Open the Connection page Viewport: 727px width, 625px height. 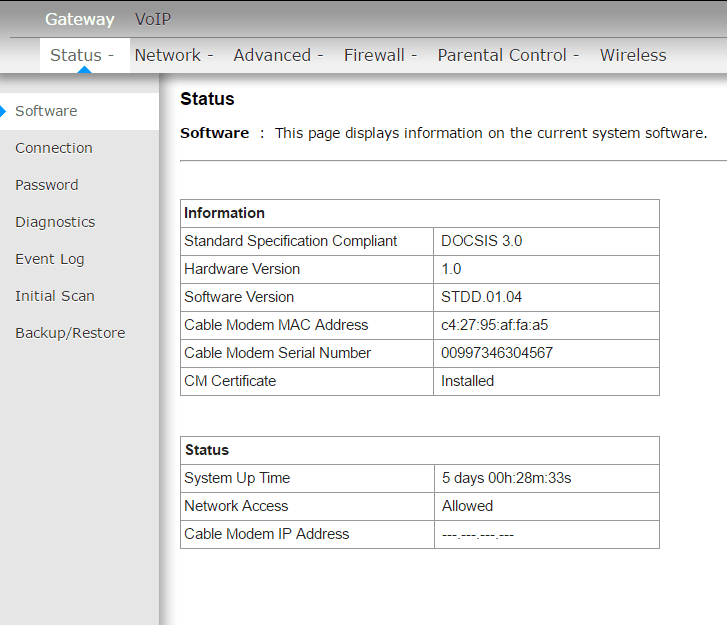click(54, 148)
